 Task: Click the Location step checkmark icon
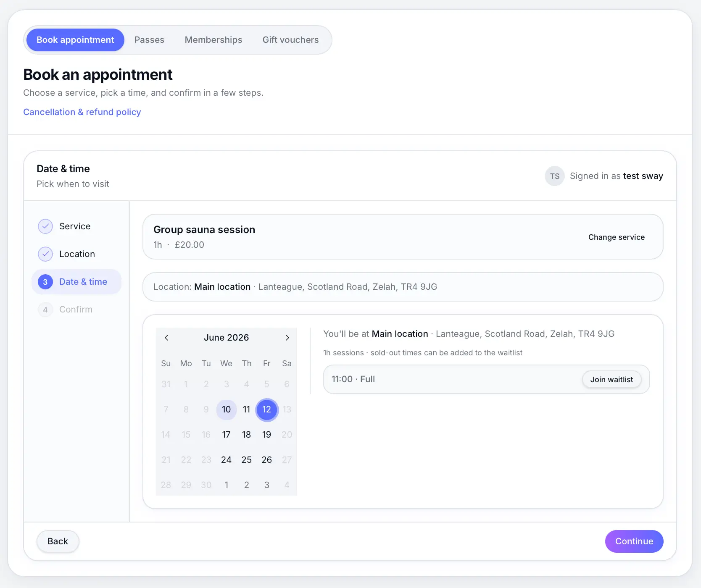pyautogui.click(x=45, y=254)
